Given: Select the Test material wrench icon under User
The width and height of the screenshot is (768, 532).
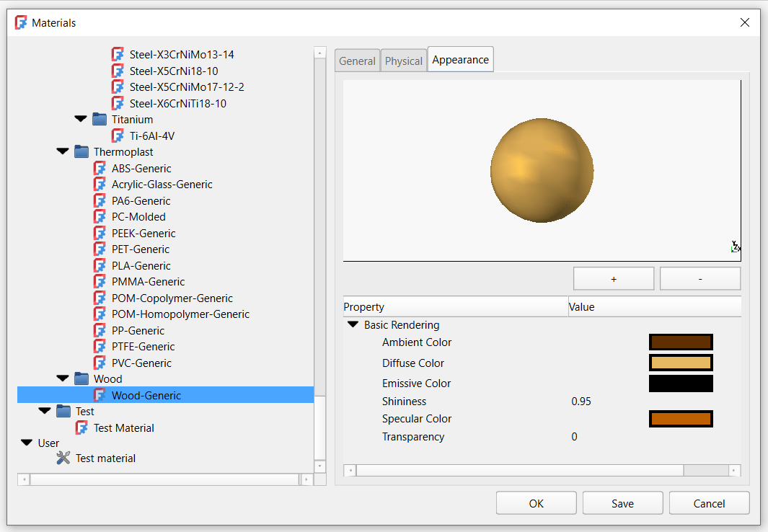Looking at the screenshot, I should click(x=62, y=458).
